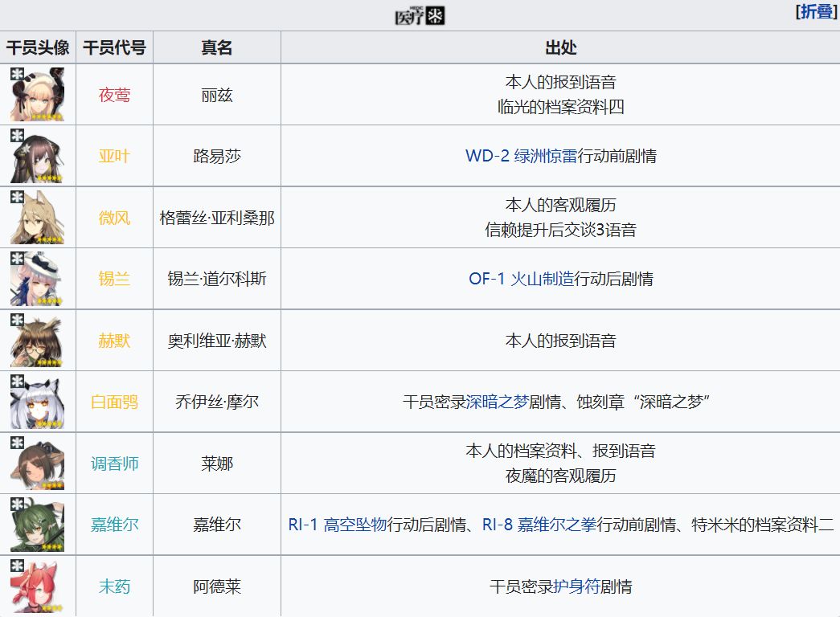
Task: Open the 嘉维尔 codename link
Action: coord(115,525)
